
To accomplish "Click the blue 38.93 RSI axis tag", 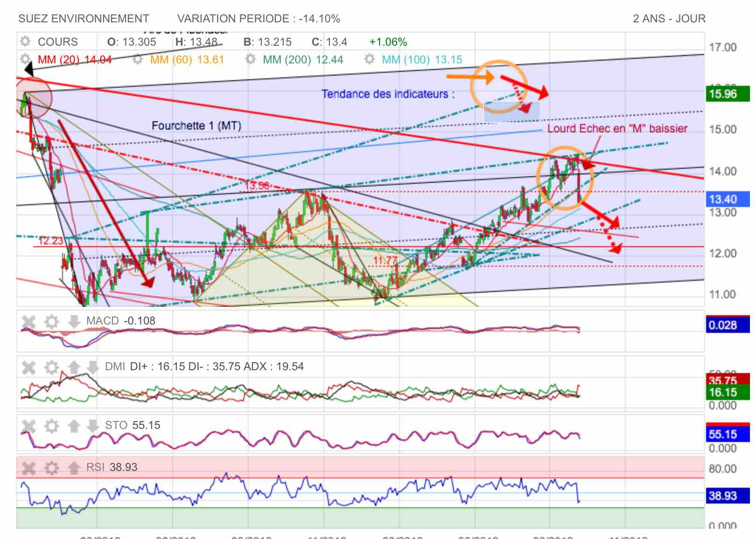I will pos(728,496).
